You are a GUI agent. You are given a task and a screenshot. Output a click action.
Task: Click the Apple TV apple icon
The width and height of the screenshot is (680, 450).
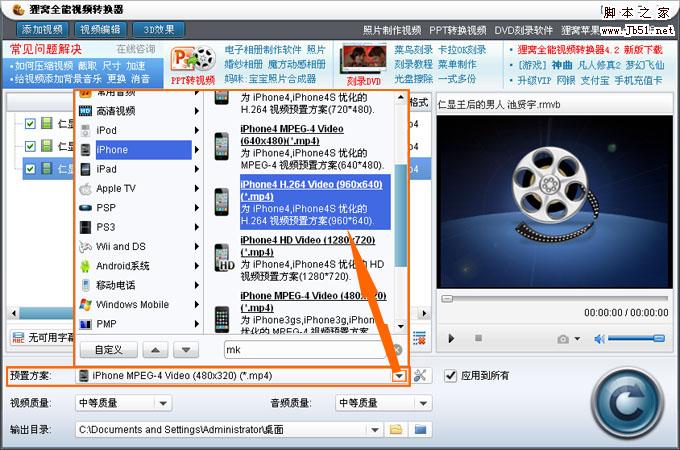[85, 189]
